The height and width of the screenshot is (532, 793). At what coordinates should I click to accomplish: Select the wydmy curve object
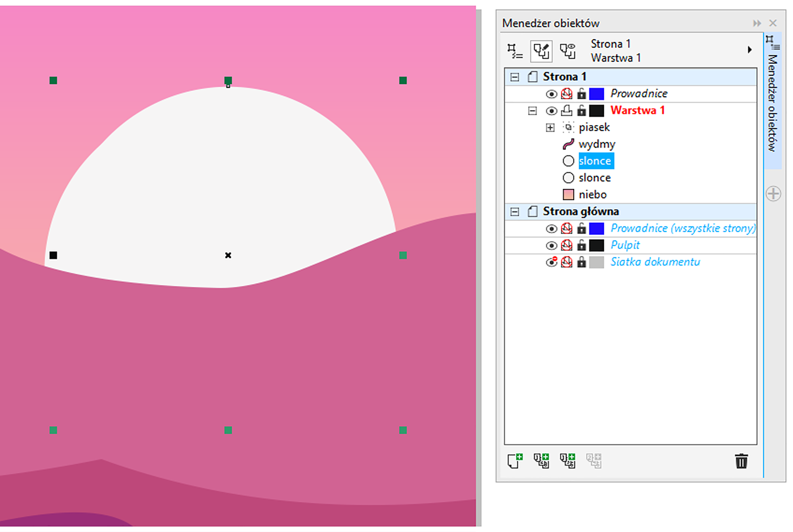point(596,144)
